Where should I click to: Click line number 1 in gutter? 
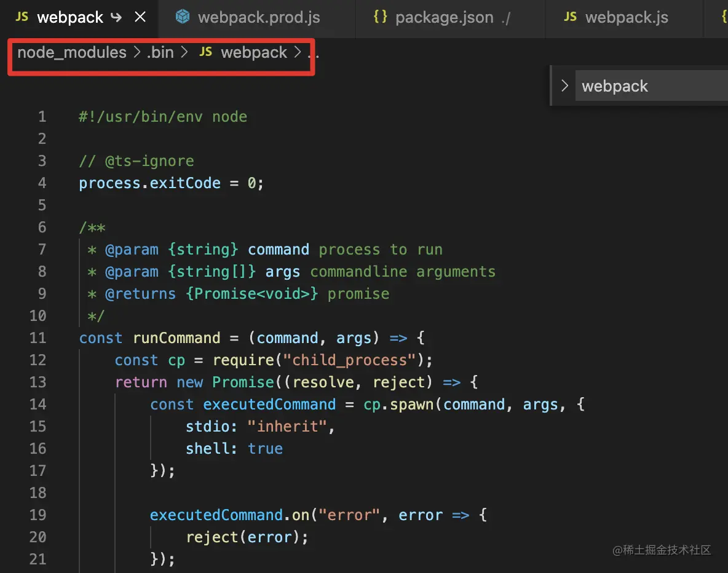[x=42, y=117]
